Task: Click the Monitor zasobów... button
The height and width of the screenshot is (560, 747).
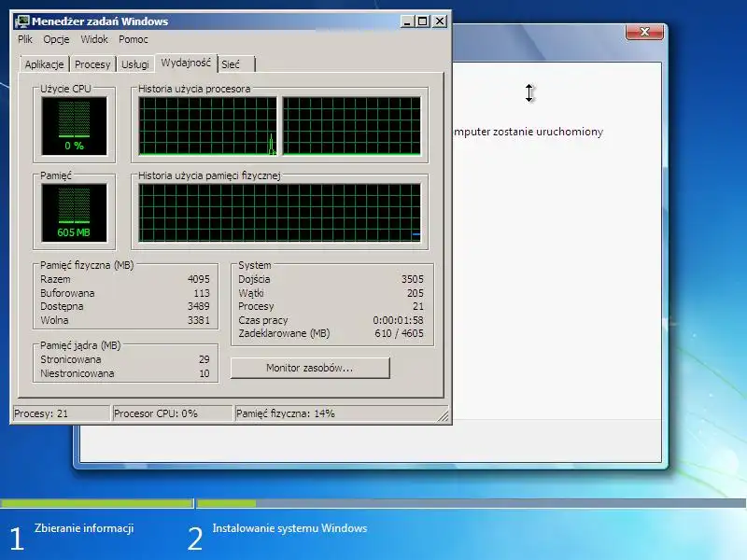Action: tap(310, 368)
